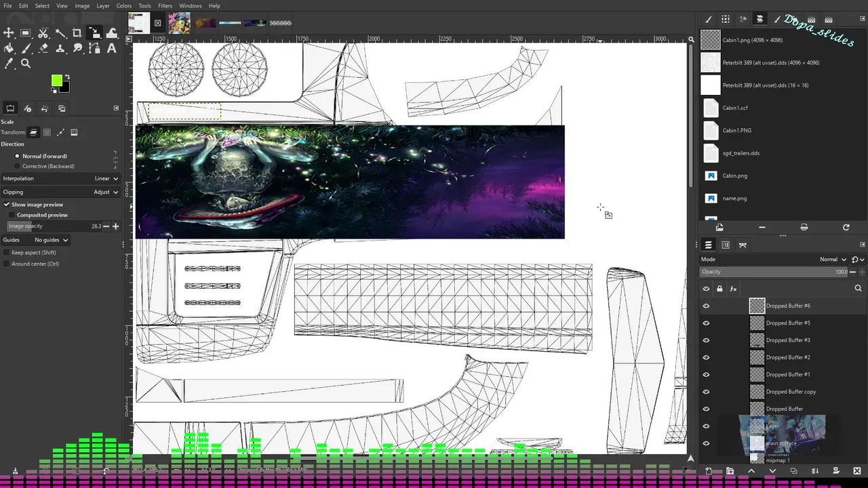Click the green foreground color swatch
This screenshot has height=488, width=868.
click(56, 80)
